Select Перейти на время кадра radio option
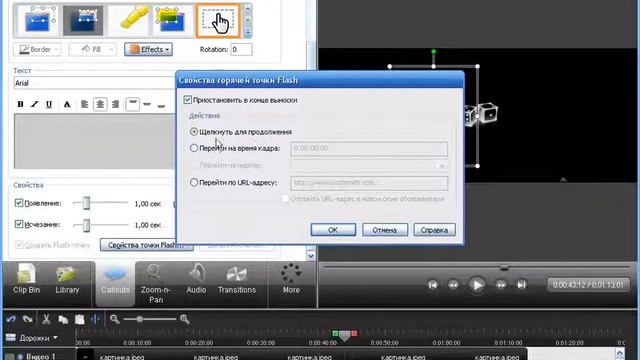 pyautogui.click(x=194, y=148)
